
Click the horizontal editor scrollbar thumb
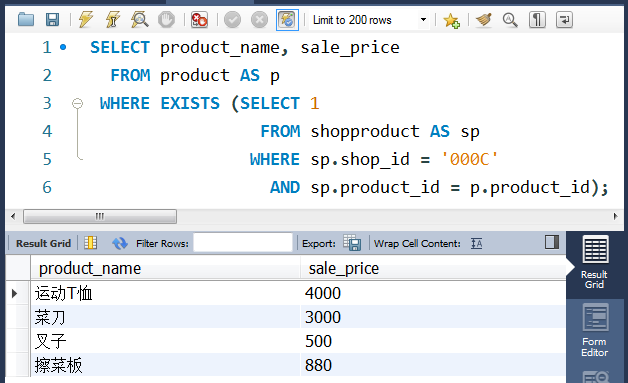[x=100, y=216]
